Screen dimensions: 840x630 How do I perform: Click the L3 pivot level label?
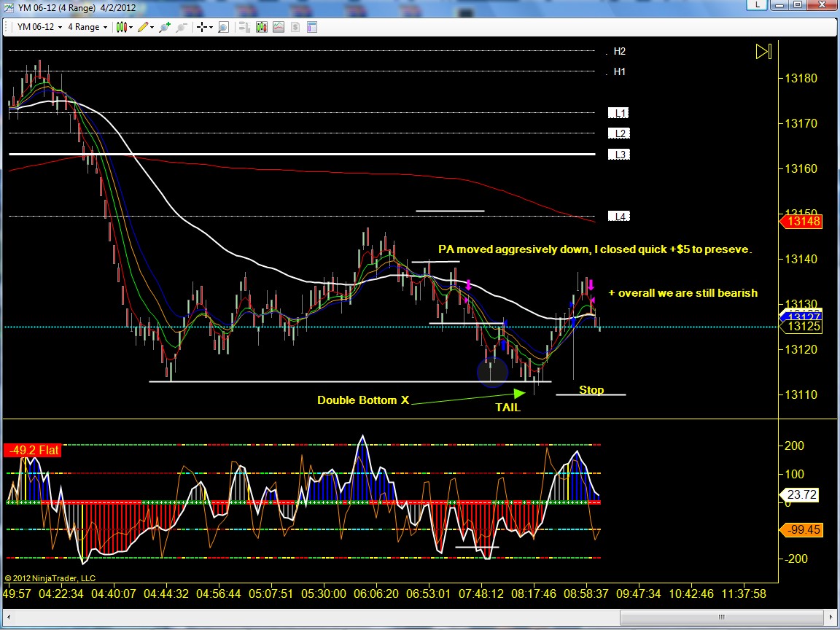click(619, 155)
